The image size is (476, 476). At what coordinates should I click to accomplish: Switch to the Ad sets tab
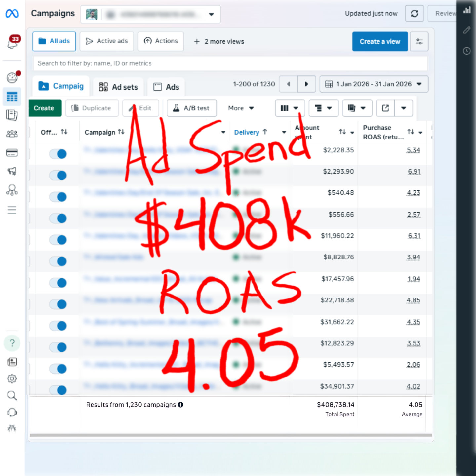tap(118, 87)
